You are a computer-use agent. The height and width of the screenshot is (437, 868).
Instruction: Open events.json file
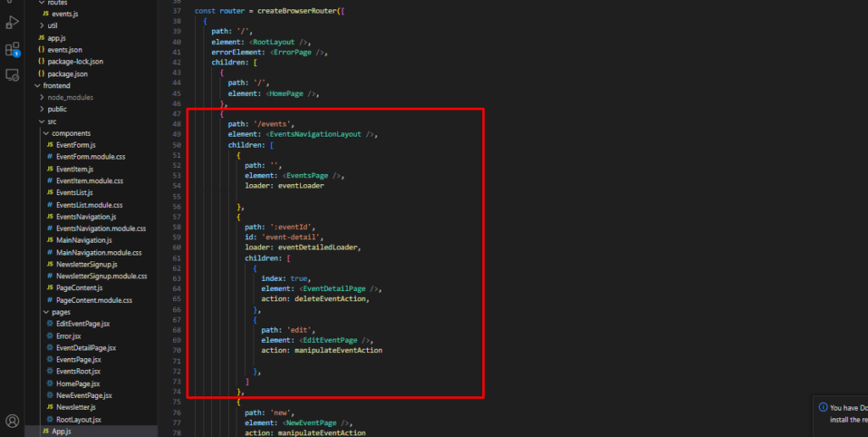(64, 50)
